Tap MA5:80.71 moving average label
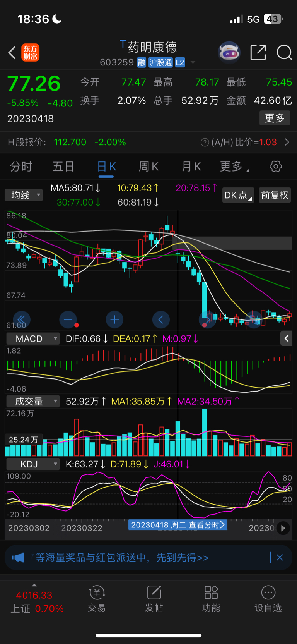297x644 pixels. pos(75,188)
